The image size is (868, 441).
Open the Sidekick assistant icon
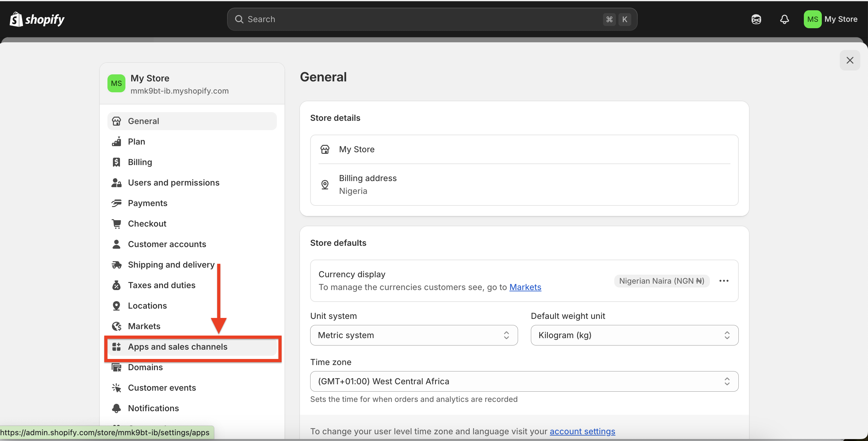point(756,19)
